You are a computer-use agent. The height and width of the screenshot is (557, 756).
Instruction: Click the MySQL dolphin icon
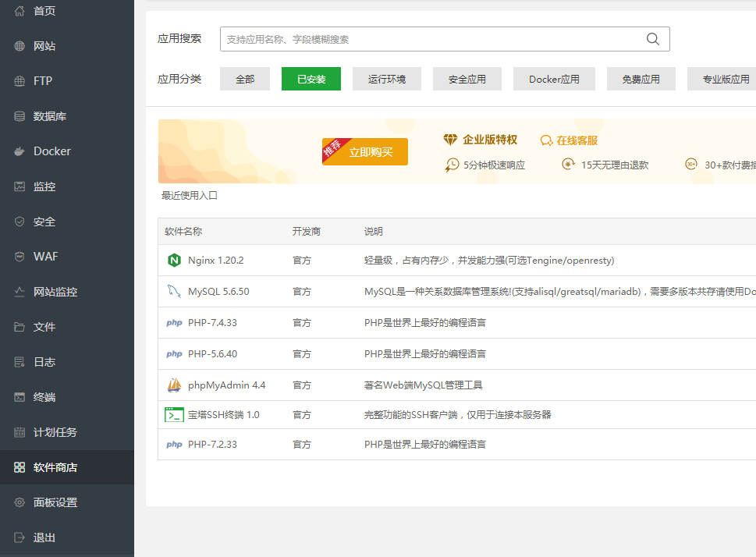click(x=174, y=291)
